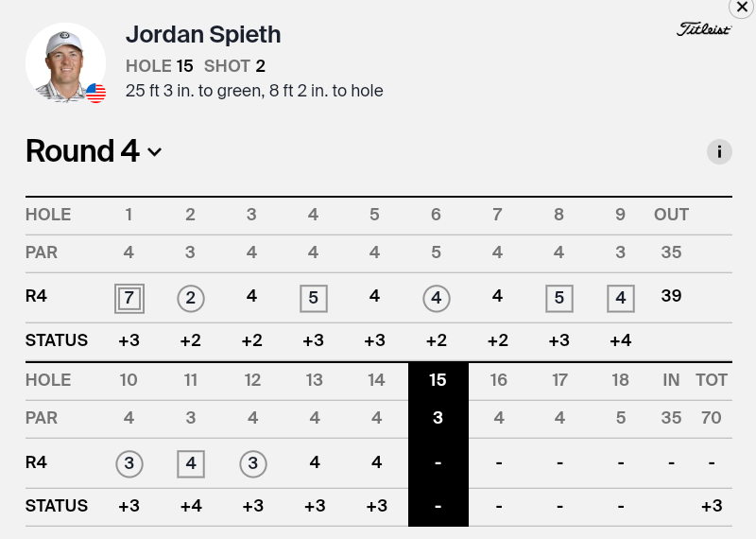756x539 pixels.
Task: Click the Jordan Spieth name heading
Action: [x=203, y=35]
